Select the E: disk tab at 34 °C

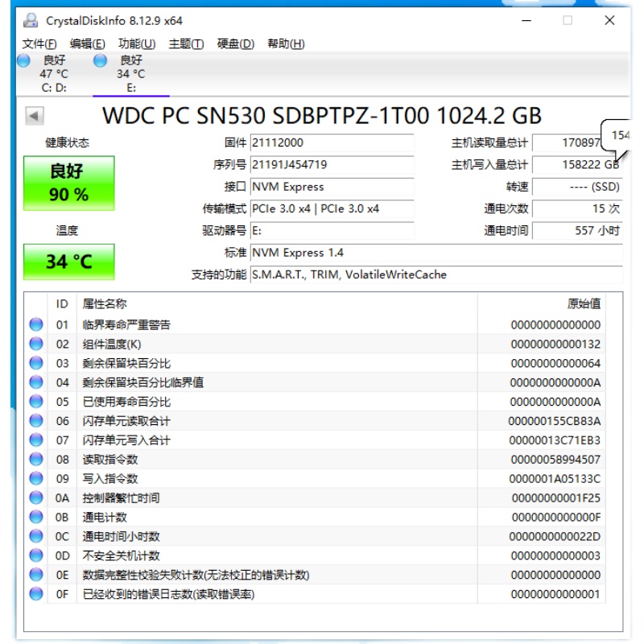click(131, 74)
